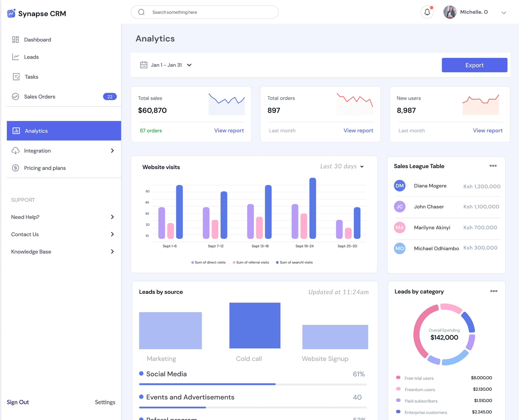Click the Sept 19-24 search visits bar
This screenshot has width=519, height=420.
pos(313,208)
